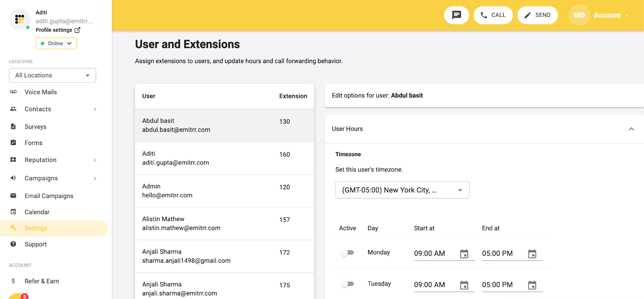This screenshot has width=644, height=299.
Task: Open the Account dropdown menu
Action: coord(611,15)
